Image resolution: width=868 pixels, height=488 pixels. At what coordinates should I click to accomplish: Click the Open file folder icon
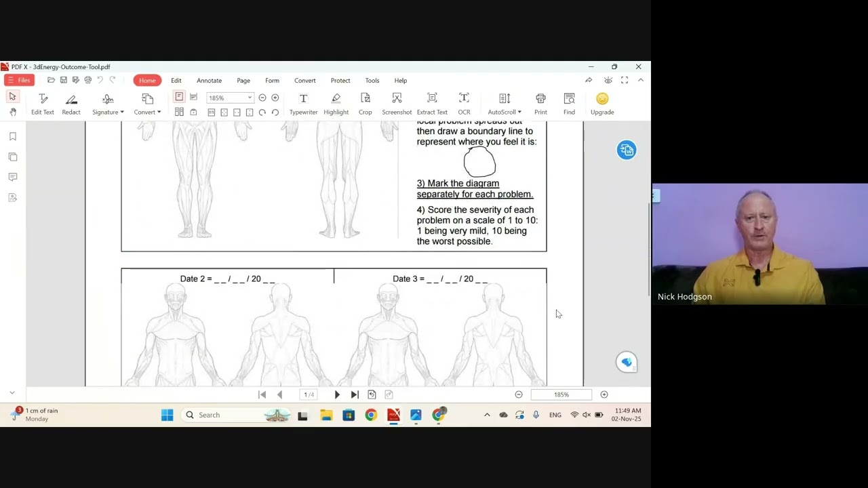point(51,81)
